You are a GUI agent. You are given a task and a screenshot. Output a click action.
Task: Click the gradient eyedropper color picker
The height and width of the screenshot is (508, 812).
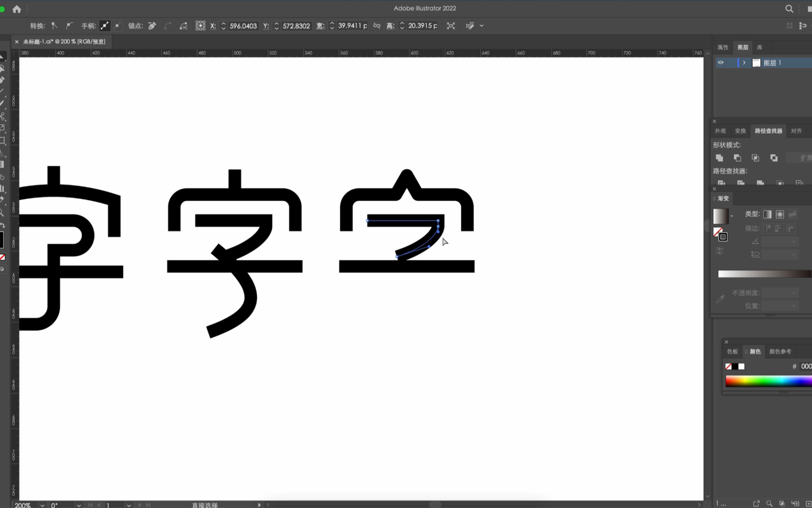tap(721, 299)
